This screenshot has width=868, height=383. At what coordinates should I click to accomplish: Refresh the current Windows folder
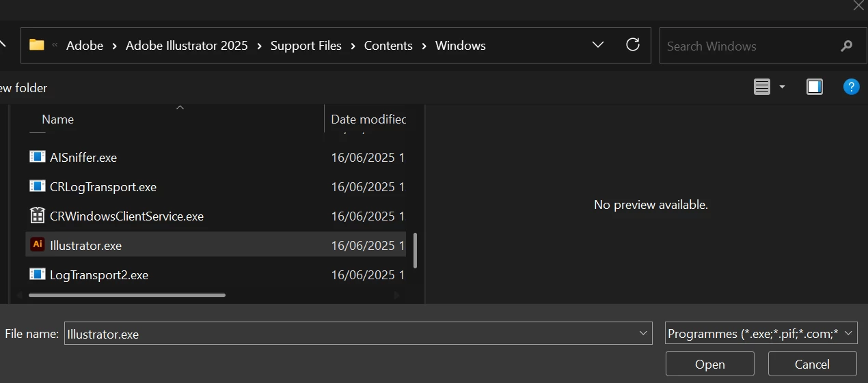(633, 45)
